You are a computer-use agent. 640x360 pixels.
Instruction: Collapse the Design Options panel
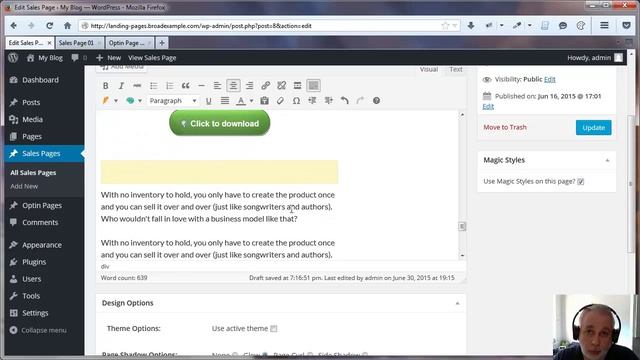coord(457,303)
